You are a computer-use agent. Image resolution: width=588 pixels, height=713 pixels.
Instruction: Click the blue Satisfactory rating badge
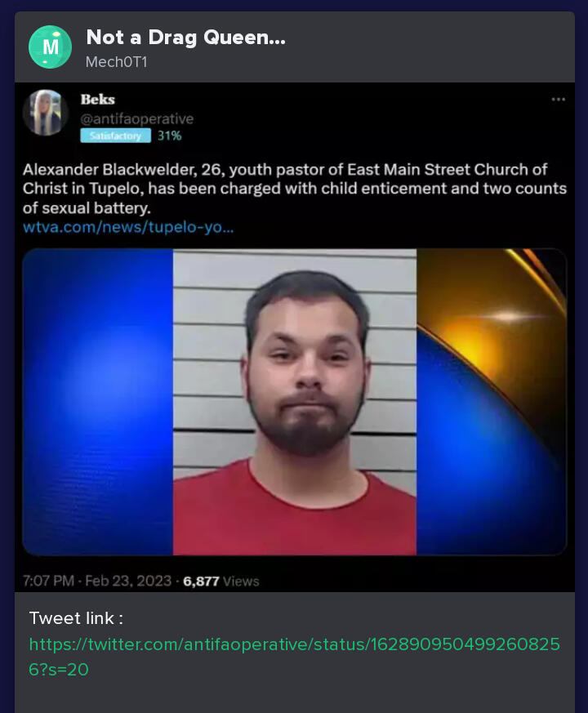pyautogui.click(x=115, y=136)
